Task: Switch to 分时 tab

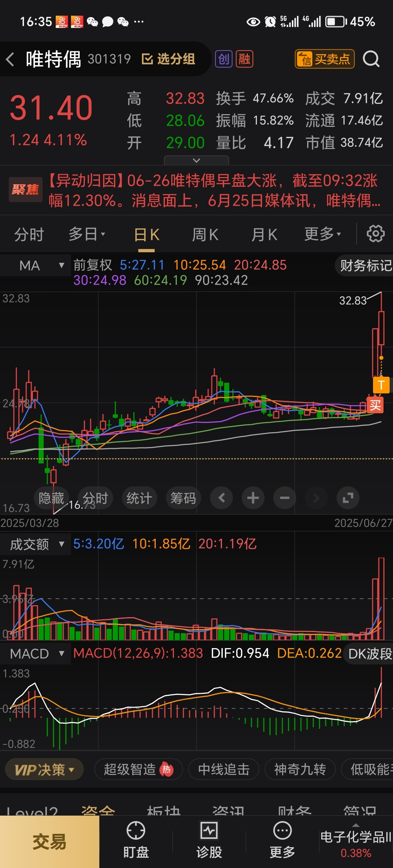Action: point(29,234)
